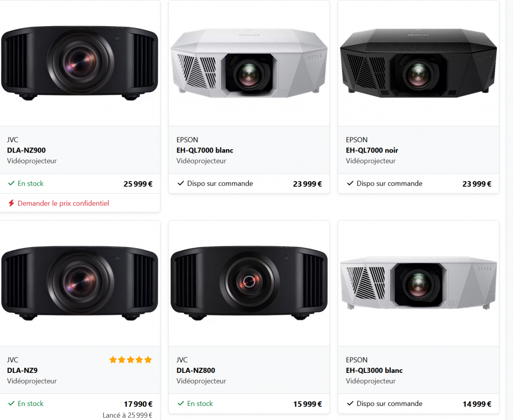Click the five-star rating on DLA-NZ9
513x420 pixels.
131,360
